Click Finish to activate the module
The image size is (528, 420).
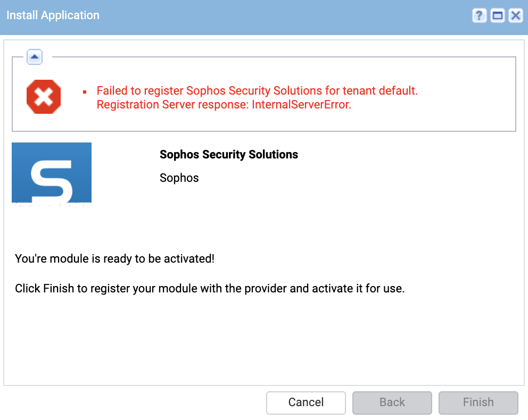[478, 402]
